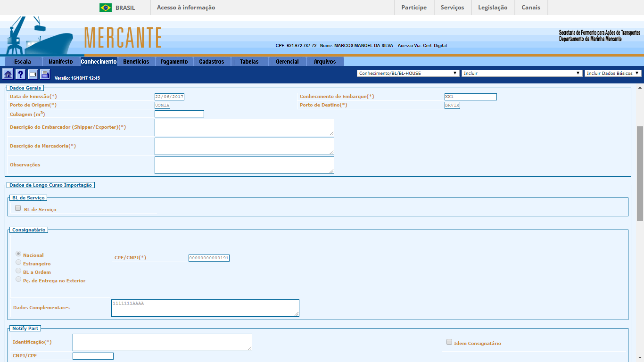Click the CPF 621.672.787-72 text

296,46
